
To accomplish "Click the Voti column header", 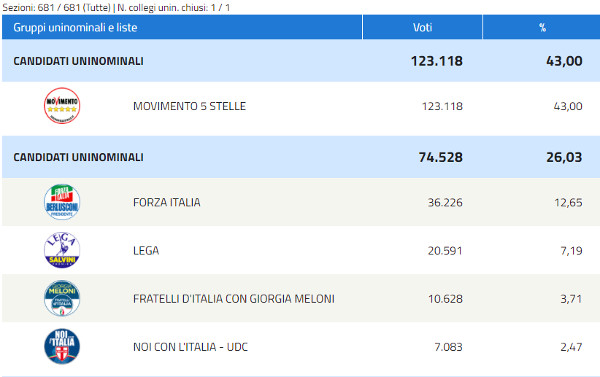I will pos(422,27).
